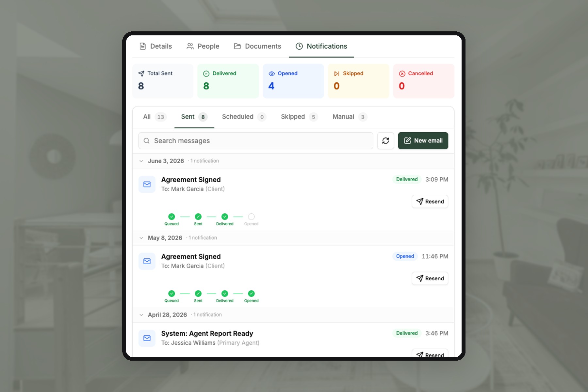Click Opened badge on 11:46 PM message
This screenshot has width=588, height=392.
click(405, 256)
